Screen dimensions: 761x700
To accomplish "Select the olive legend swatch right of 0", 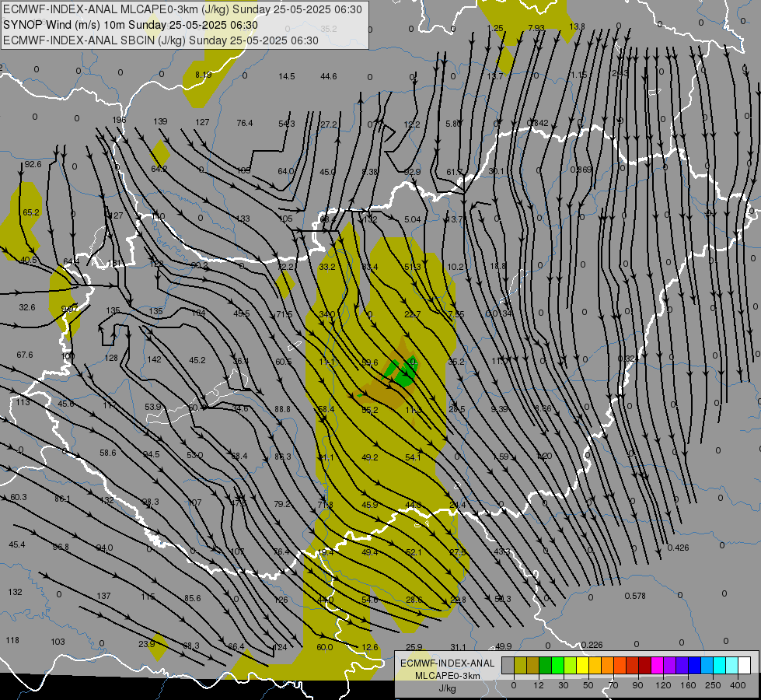I will [x=520, y=665].
